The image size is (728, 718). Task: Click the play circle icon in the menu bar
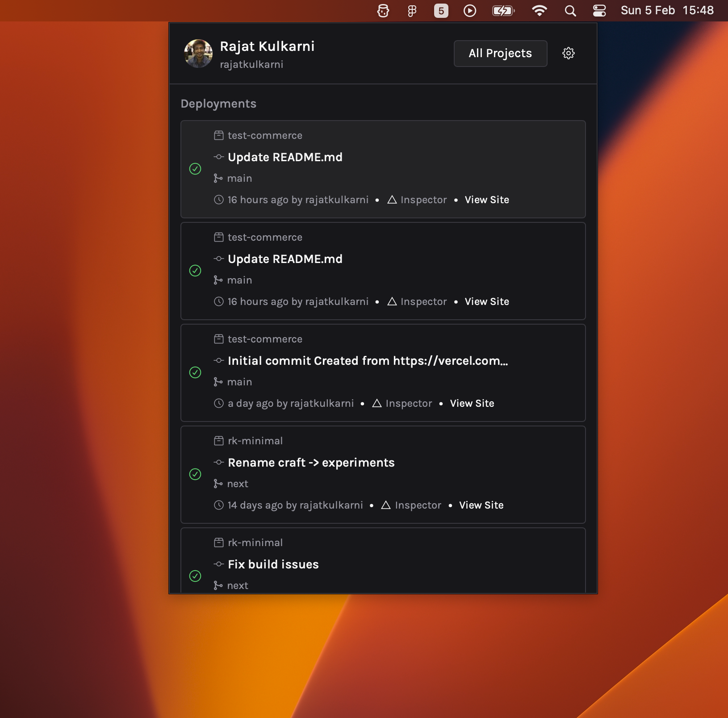tap(470, 11)
